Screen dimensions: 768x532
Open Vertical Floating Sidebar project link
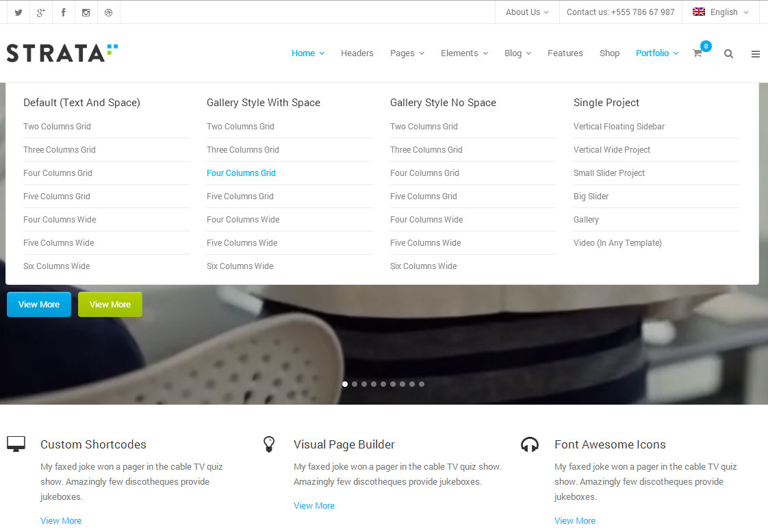point(619,127)
